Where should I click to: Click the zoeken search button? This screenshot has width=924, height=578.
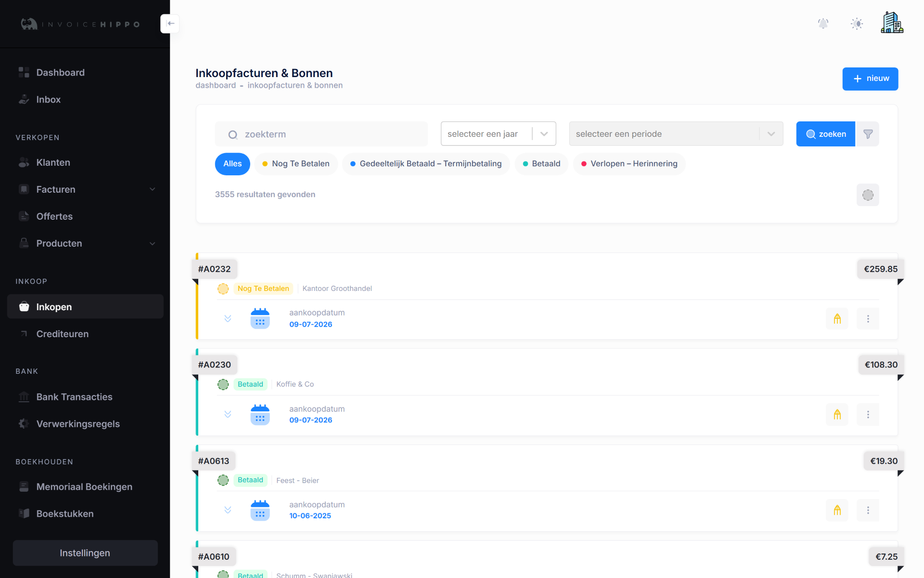coord(825,134)
